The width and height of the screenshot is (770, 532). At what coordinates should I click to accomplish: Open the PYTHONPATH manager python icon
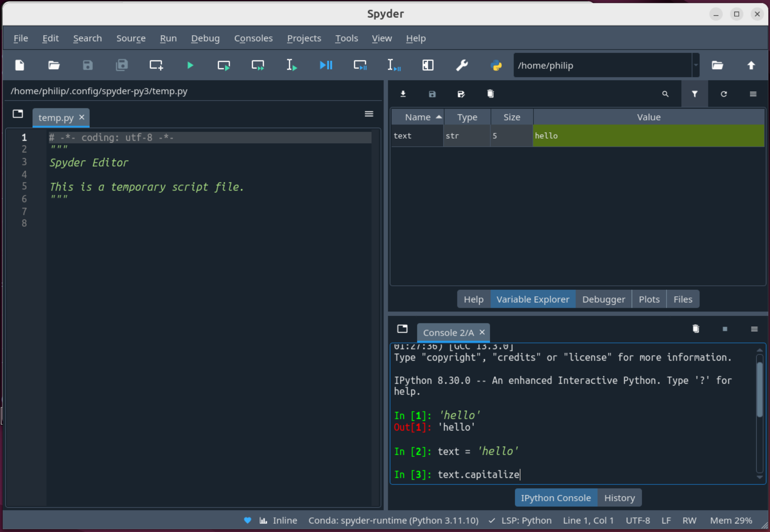(x=496, y=65)
